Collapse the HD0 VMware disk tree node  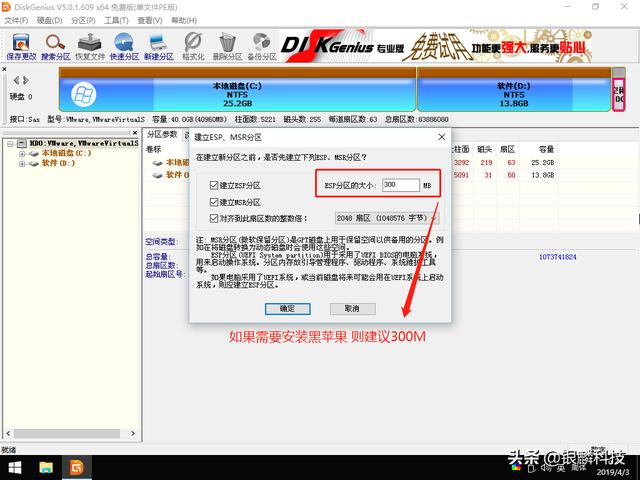(10, 144)
